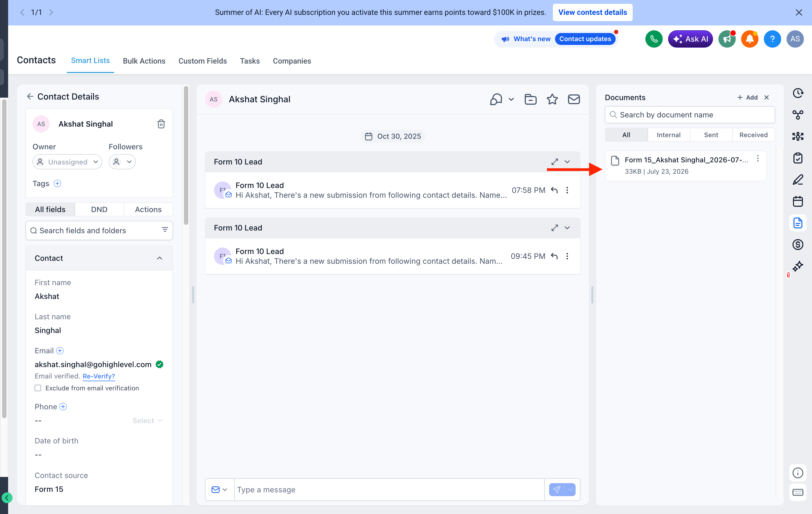Open the orange notifications bell
This screenshot has width=812, height=514.
[x=749, y=39]
